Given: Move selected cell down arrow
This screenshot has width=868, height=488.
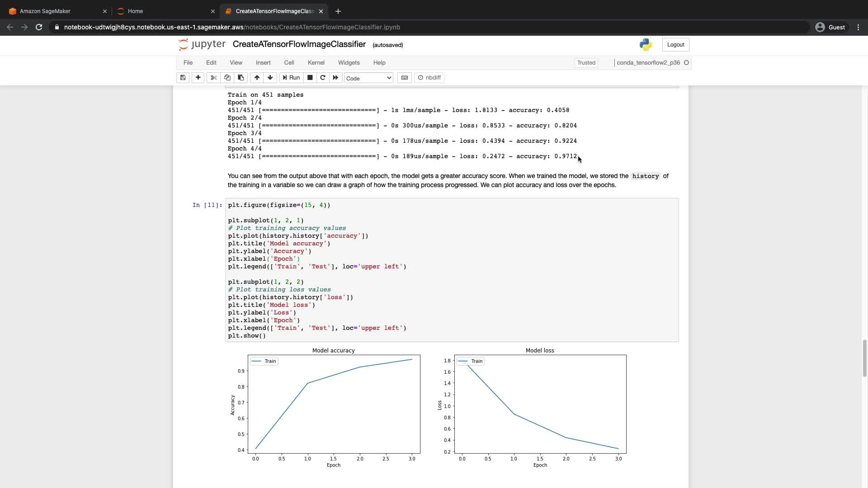Looking at the screenshot, I should pos(270,78).
